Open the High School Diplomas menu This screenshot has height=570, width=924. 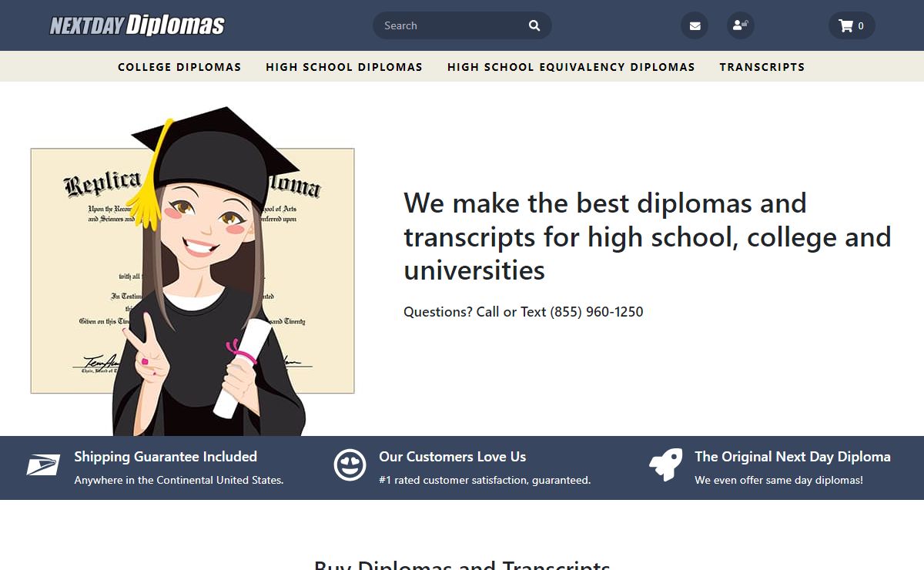(344, 67)
